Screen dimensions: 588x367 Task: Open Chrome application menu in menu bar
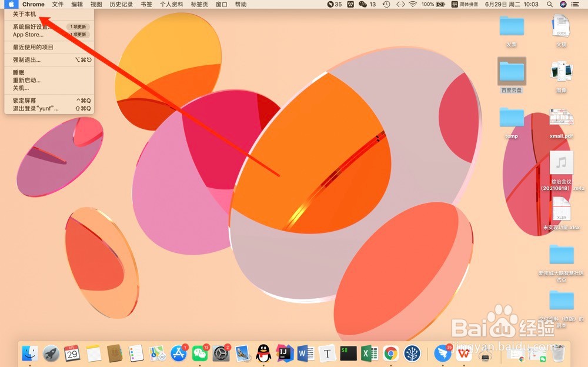pyautogui.click(x=34, y=4)
